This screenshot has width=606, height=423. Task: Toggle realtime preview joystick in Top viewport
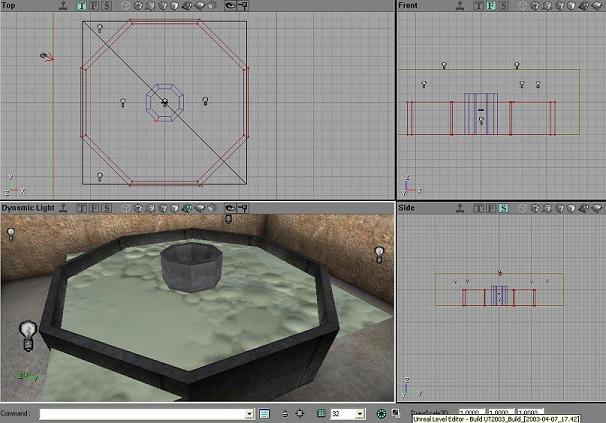(x=64, y=6)
